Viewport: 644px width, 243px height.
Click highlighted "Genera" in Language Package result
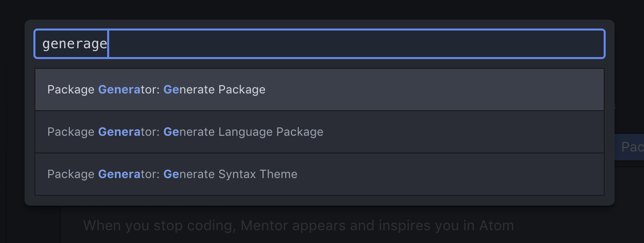pos(119,132)
